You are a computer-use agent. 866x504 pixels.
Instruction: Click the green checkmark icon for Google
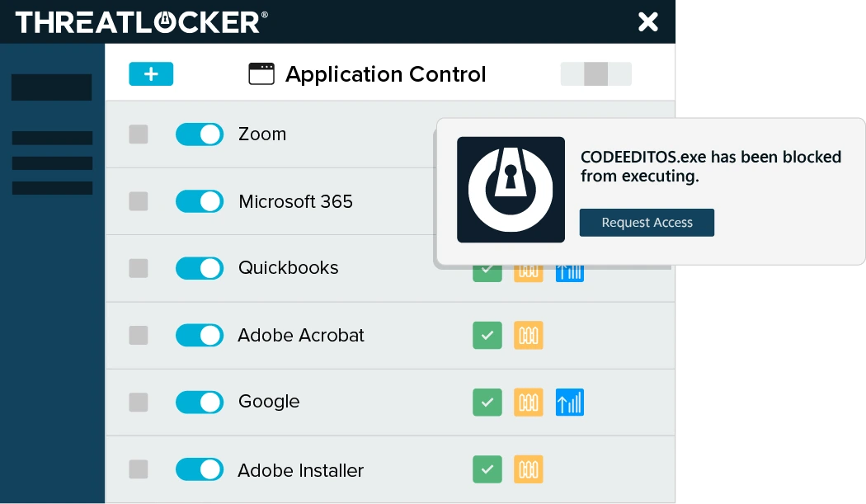coord(487,403)
